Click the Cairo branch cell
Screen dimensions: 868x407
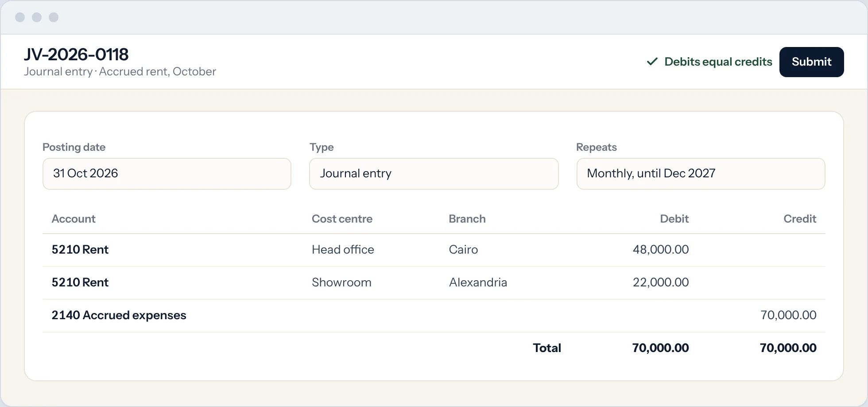(463, 250)
